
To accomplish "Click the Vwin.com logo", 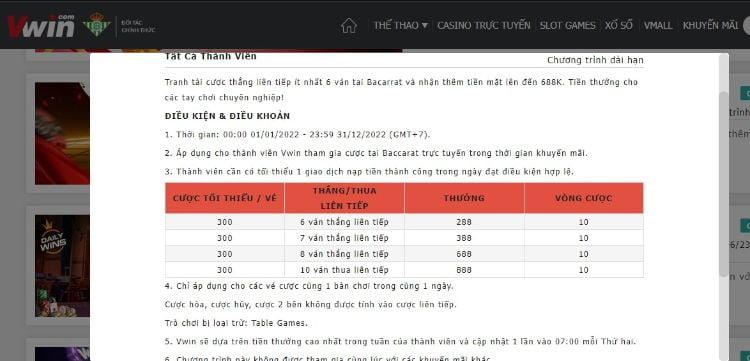I will [41, 25].
